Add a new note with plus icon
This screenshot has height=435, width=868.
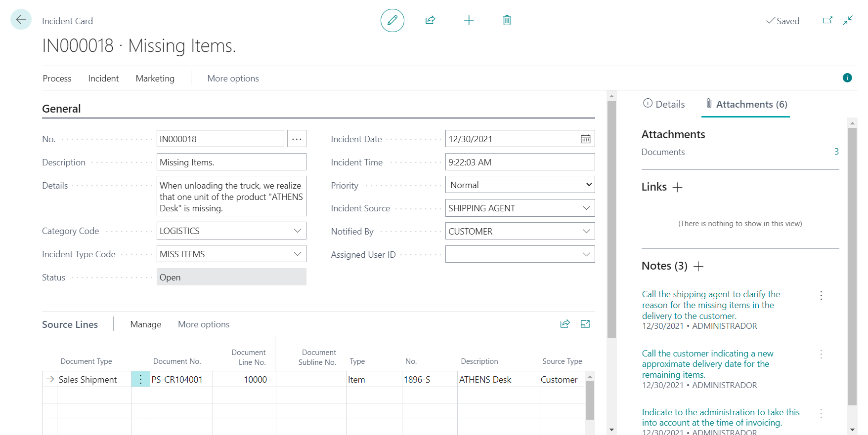[698, 267]
